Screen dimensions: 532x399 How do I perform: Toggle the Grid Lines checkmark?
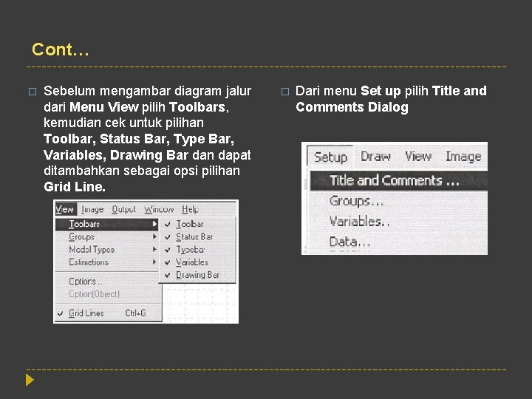pos(61,313)
